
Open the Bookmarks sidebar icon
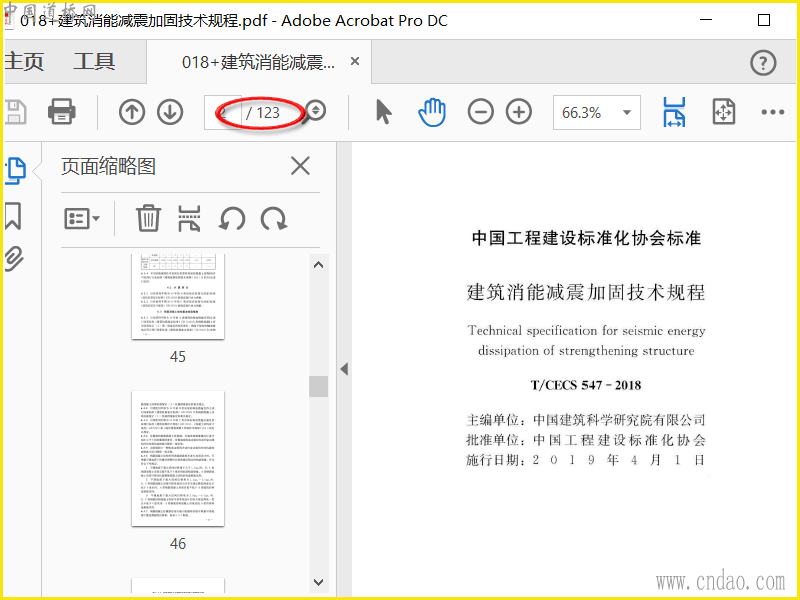(13, 216)
